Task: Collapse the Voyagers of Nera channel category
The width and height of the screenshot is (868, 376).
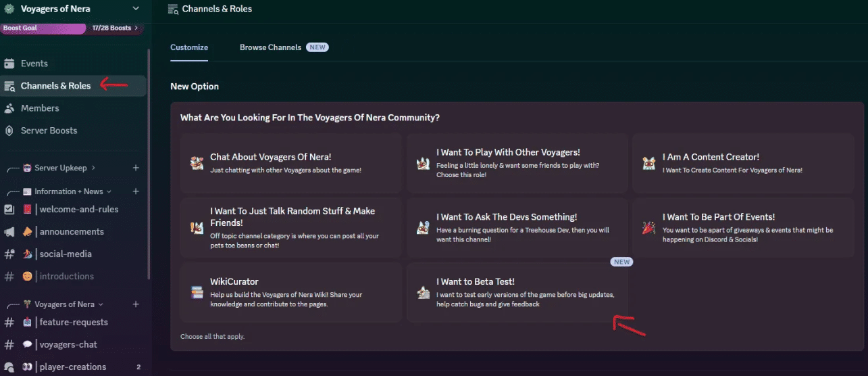Action: tap(63, 304)
